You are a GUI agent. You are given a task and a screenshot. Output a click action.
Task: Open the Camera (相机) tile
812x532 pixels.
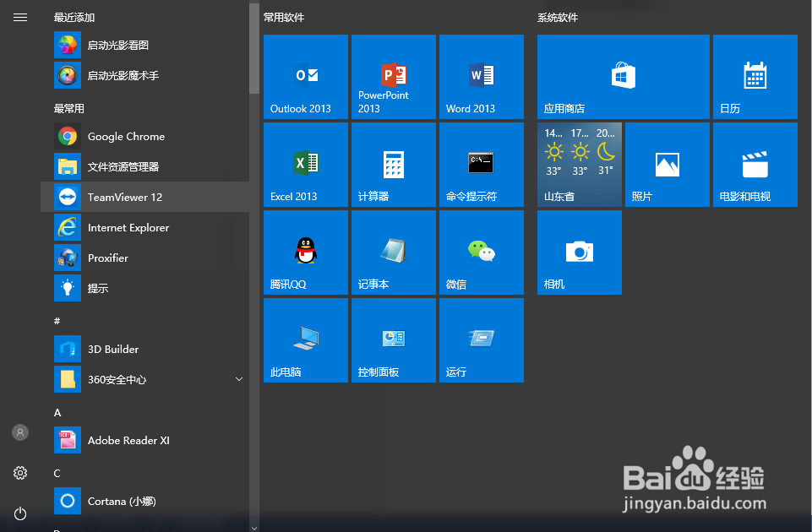(x=579, y=252)
